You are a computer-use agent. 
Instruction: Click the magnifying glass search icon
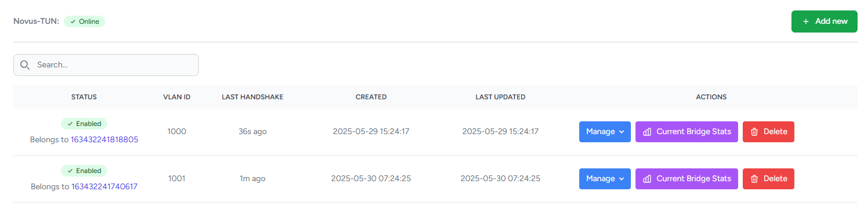coord(24,65)
